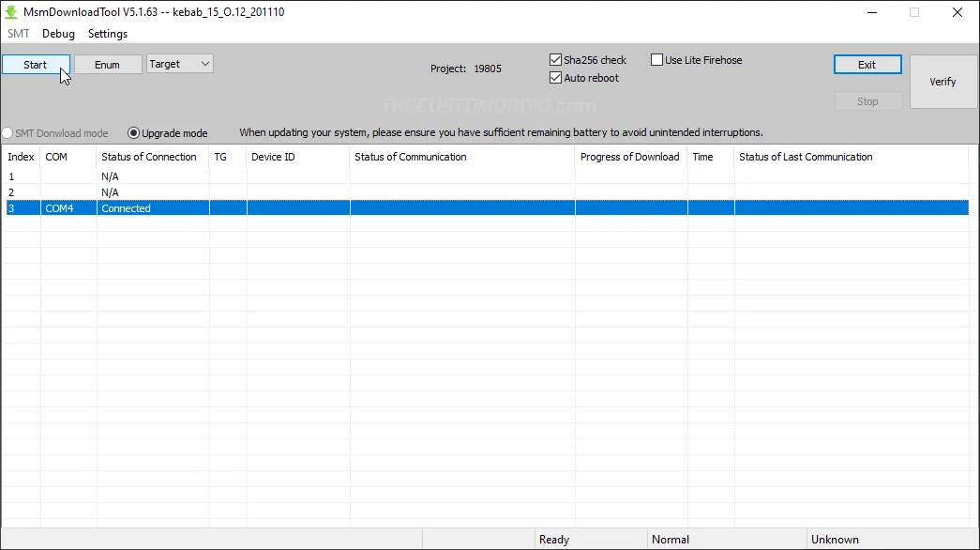Click the Stop button

pyautogui.click(x=867, y=100)
